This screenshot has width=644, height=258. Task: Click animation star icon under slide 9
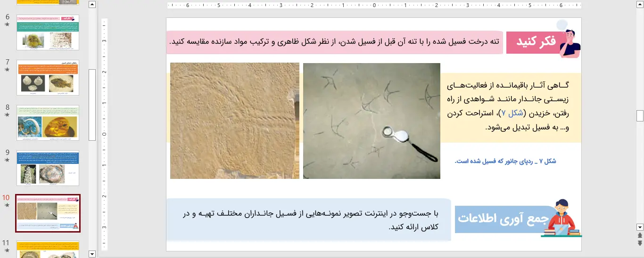coord(7,160)
